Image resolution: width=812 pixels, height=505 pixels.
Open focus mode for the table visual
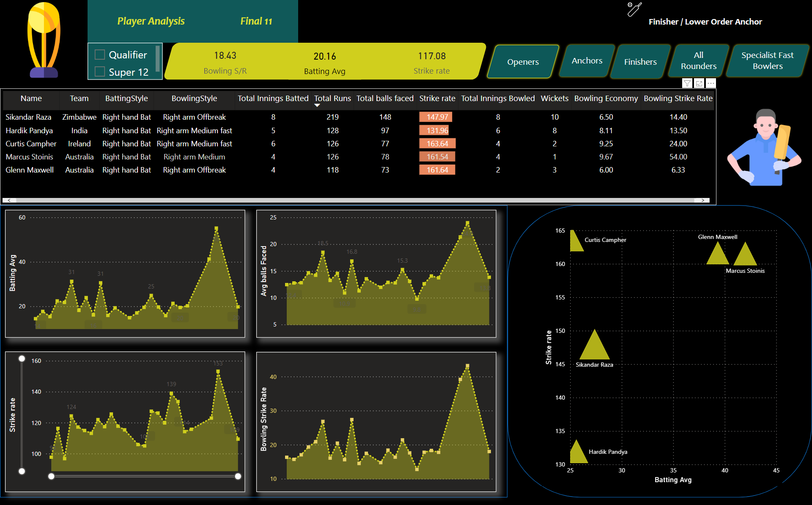[699, 83]
